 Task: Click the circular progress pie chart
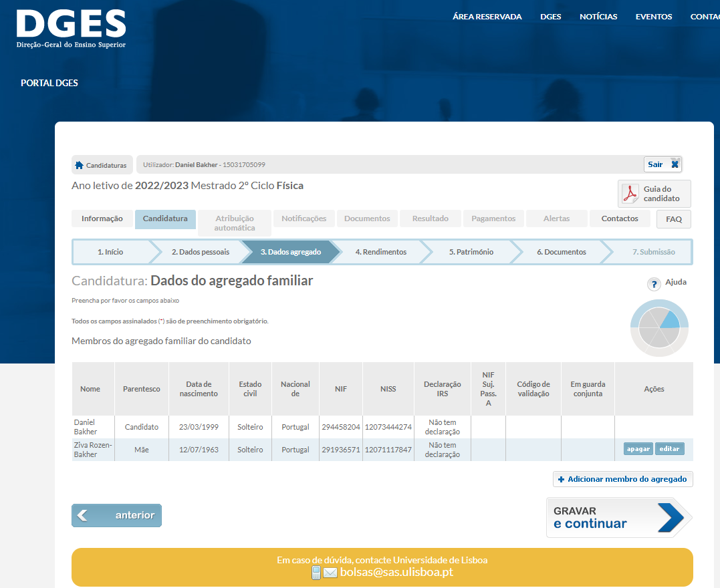pos(659,327)
